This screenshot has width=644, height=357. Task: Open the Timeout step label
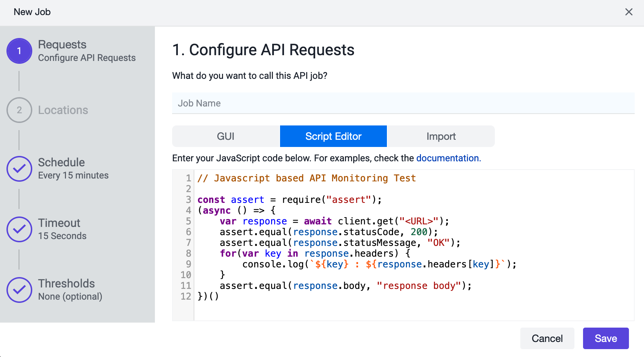tap(59, 223)
